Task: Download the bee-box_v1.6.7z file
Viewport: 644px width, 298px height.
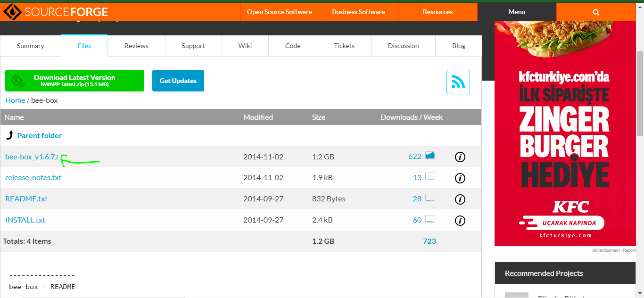Action: pos(32,157)
